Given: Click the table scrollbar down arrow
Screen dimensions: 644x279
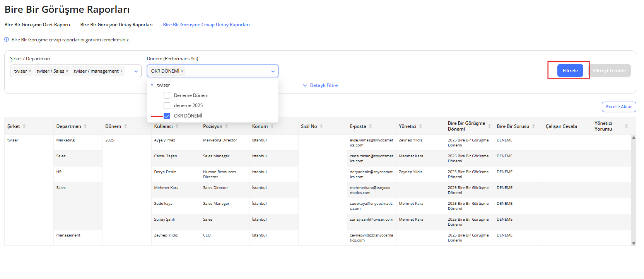Looking at the screenshot, I should click(x=634, y=243).
